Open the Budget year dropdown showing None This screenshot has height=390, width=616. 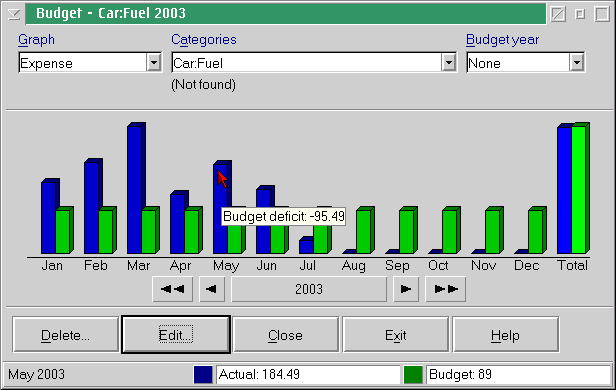[x=577, y=62]
